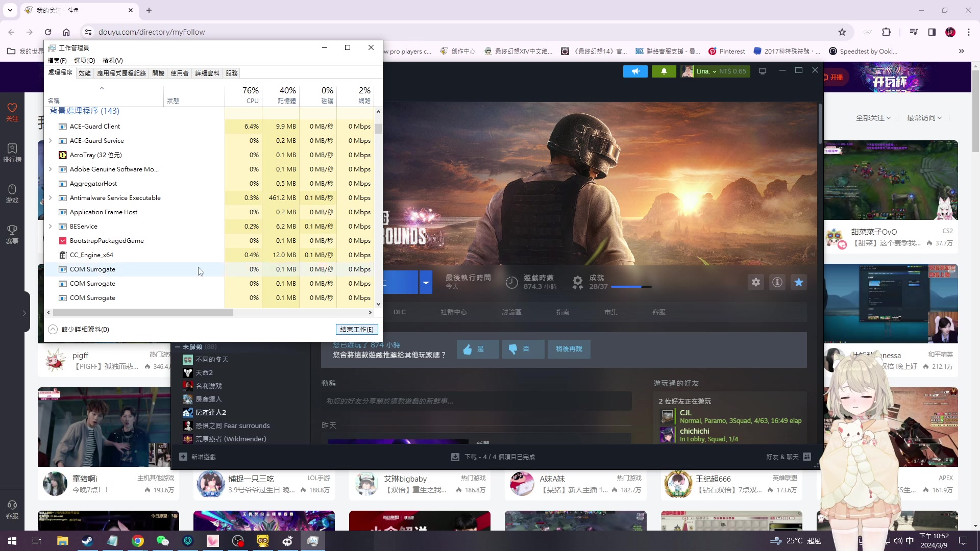The width and height of the screenshot is (980, 551).
Task: Open 最常访问 dropdown on Douyu
Action: pyautogui.click(x=924, y=118)
